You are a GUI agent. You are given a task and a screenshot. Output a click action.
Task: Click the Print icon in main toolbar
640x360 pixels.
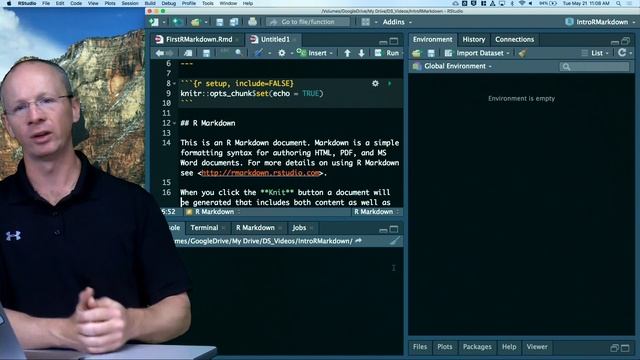[x=252, y=22]
